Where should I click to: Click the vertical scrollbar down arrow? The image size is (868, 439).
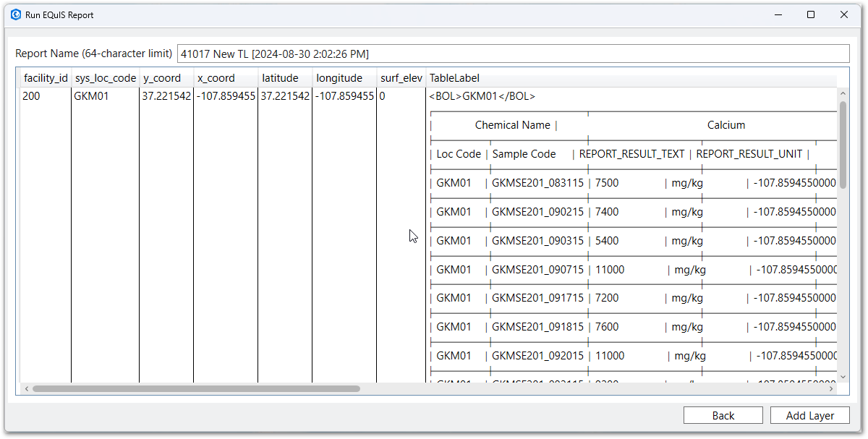click(x=843, y=377)
